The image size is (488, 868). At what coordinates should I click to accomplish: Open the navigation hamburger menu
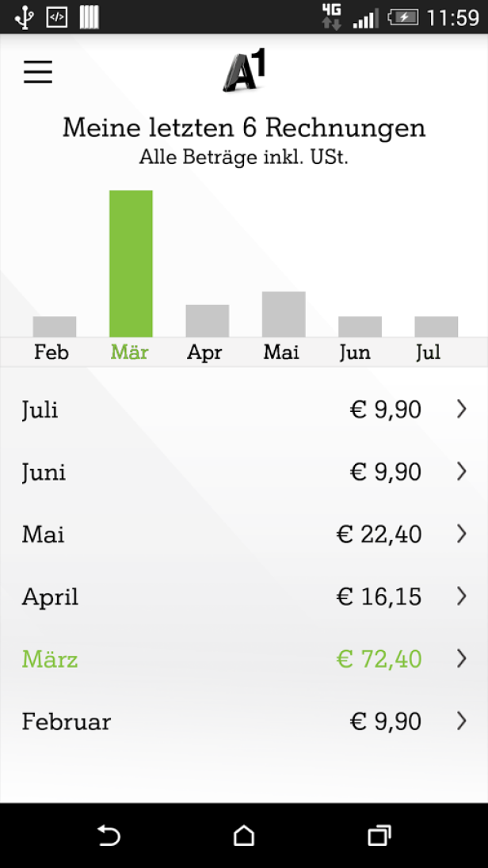(37, 71)
